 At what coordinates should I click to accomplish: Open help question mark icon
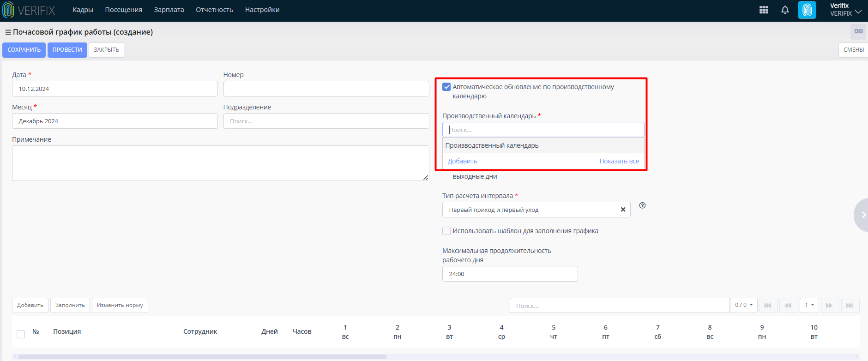[642, 205]
